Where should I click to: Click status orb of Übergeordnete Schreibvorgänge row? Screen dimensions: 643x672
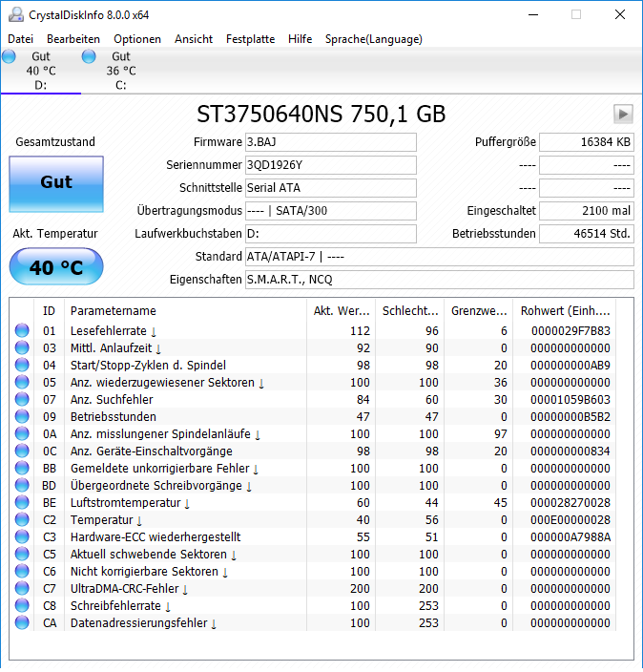pos(22,485)
